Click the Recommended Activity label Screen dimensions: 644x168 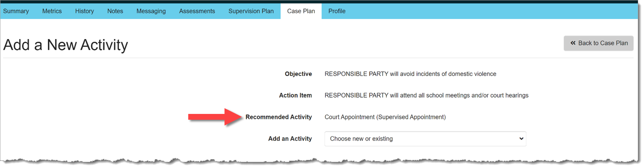point(278,117)
